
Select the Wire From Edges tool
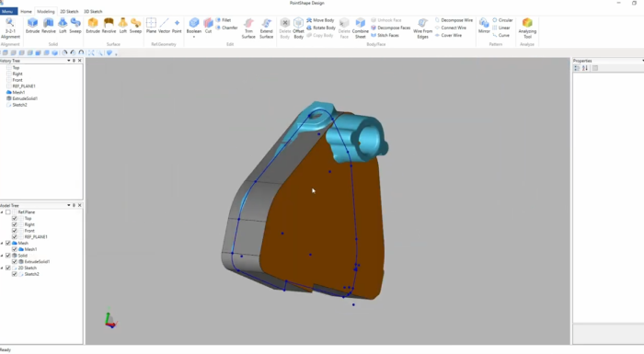[422, 29]
